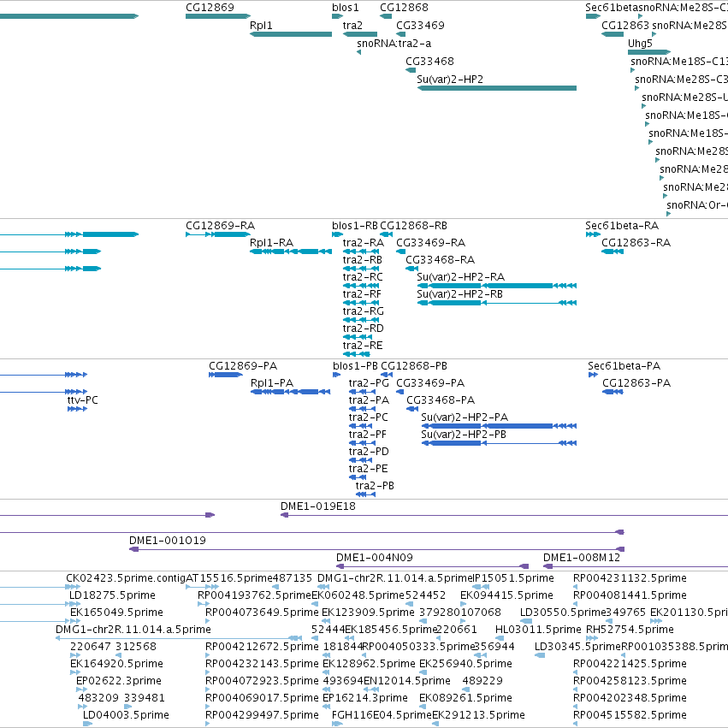
Task: Click the Rpl1 gene feature bar
Action: (x=291, y=34)
